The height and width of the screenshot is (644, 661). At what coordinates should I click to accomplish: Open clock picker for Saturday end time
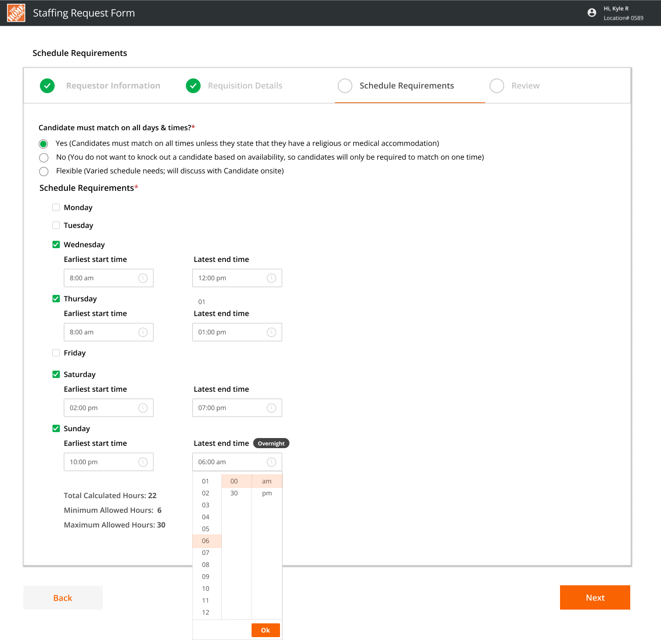pyautogui.click(x=272, y=408)
